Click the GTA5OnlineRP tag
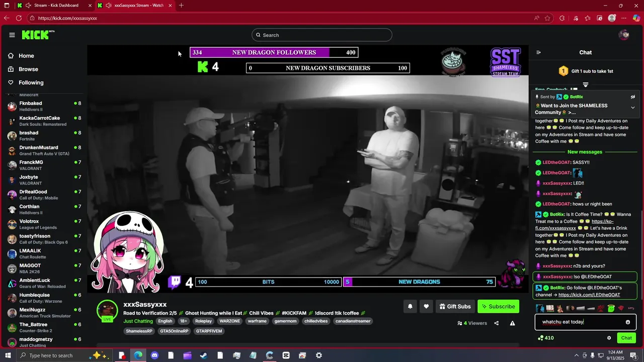This screenshot has width=644, height=362. (x=174, y=331)
